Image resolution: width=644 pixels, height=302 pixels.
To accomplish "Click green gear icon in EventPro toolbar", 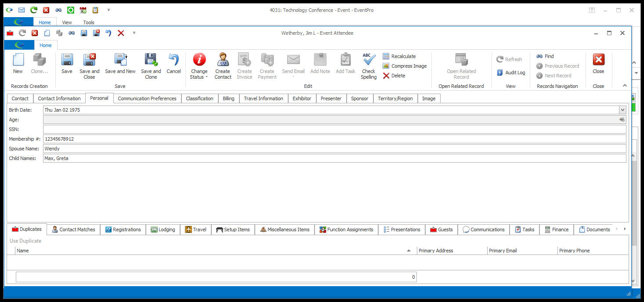I will pyautogui.click(x=71, y=10).
